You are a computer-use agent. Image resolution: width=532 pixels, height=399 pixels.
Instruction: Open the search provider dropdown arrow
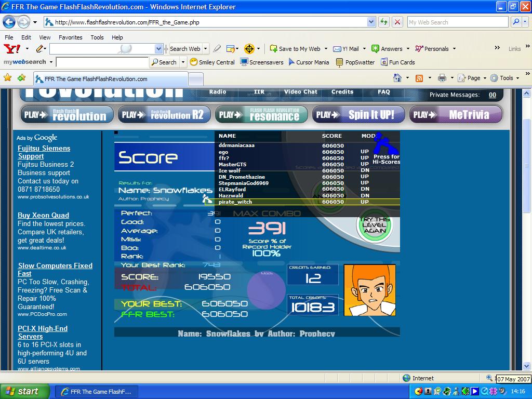pos(525,22)
